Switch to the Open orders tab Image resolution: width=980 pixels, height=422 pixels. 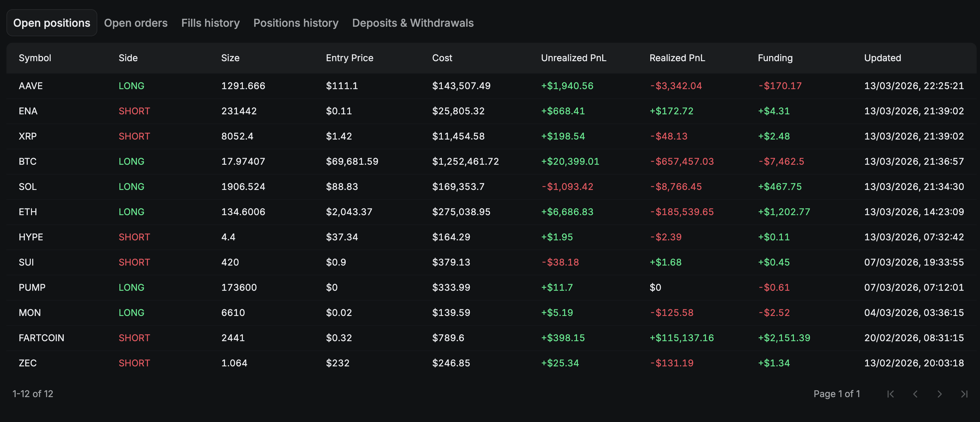136,23
